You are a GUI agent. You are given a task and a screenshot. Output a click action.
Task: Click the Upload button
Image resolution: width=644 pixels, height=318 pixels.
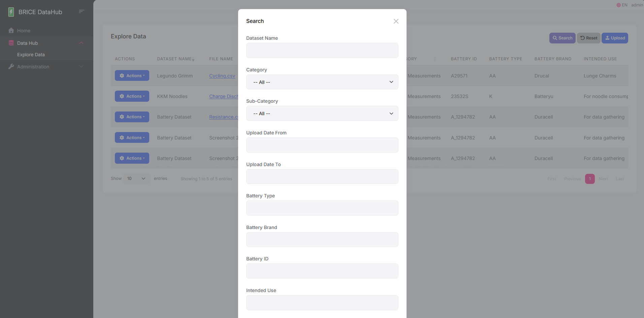coord(615,38)
